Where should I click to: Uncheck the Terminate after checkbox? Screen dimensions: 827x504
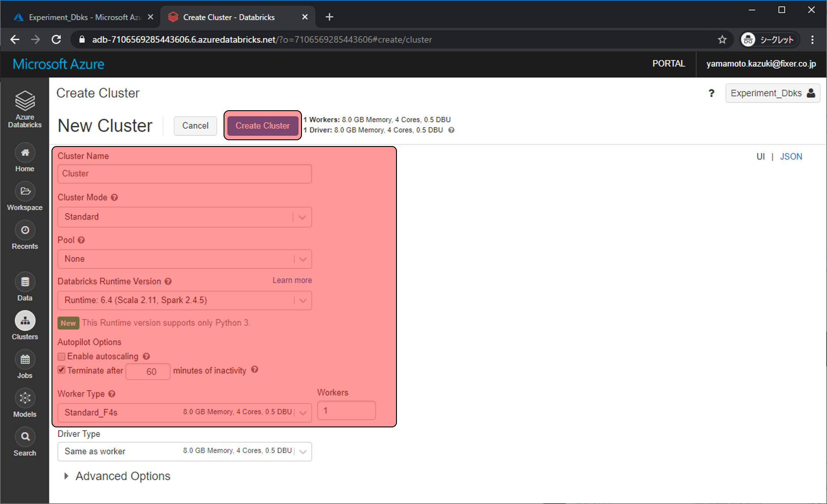pos(62,370)
